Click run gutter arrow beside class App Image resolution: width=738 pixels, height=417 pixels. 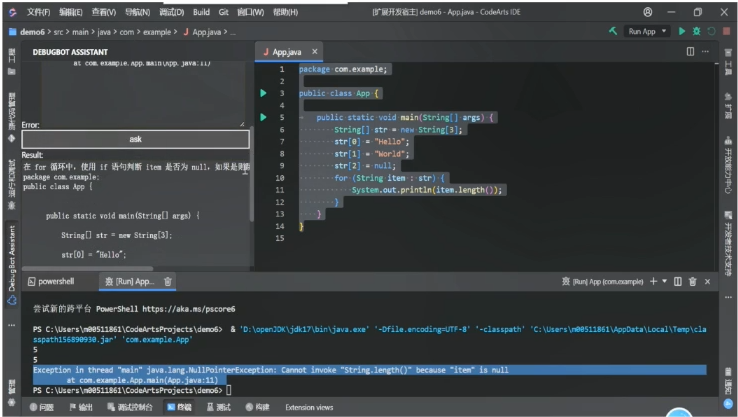point(263,93)
